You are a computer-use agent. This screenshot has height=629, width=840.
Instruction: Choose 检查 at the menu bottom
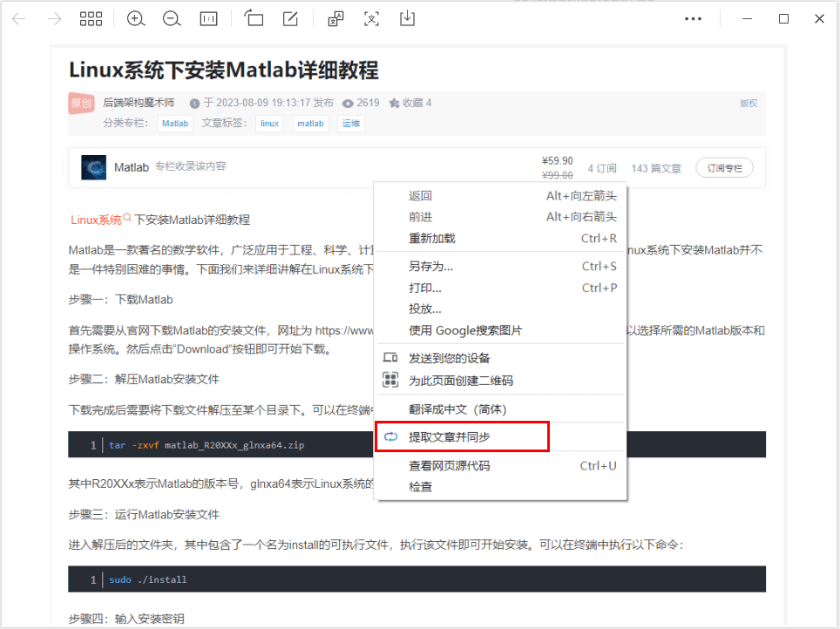click(x=418, y=486)
